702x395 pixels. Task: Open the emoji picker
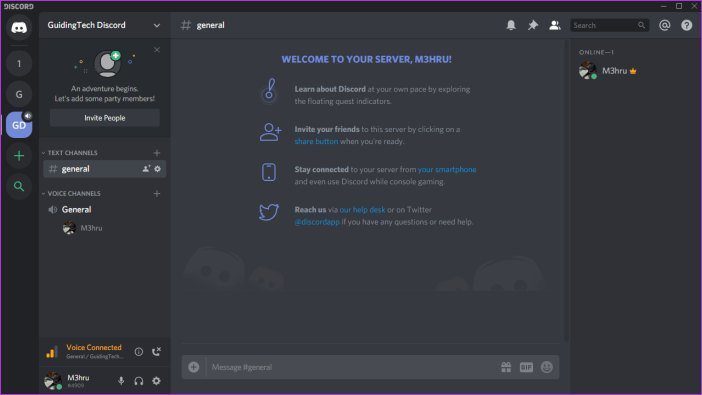coord(547,367)
